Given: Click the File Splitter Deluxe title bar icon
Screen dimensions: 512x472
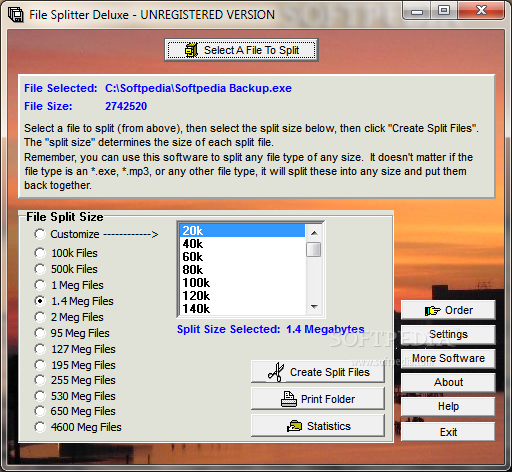Looking at the screenshot, I should pyautogui.click(x=15, y=15).
